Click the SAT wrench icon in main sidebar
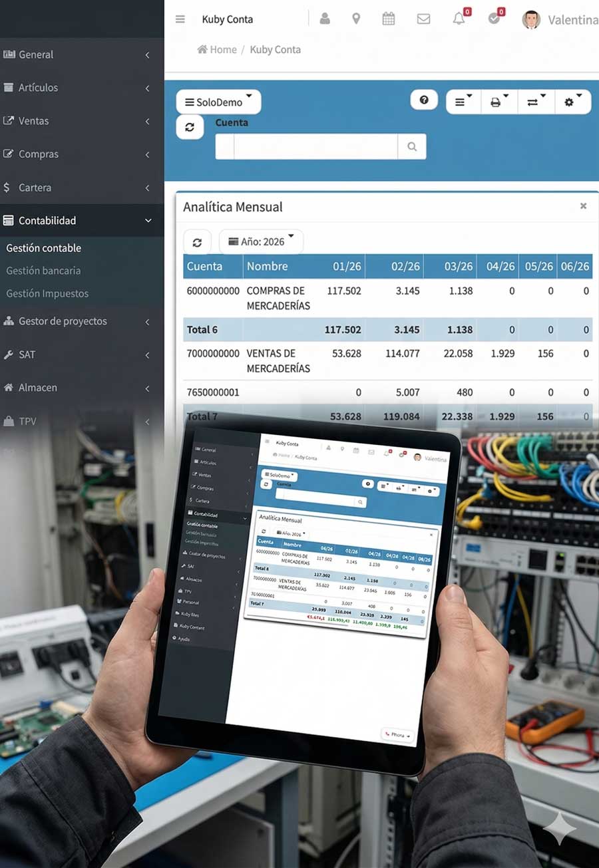Image resolution: width=599 pixels, height=868 pixels. 9,355
